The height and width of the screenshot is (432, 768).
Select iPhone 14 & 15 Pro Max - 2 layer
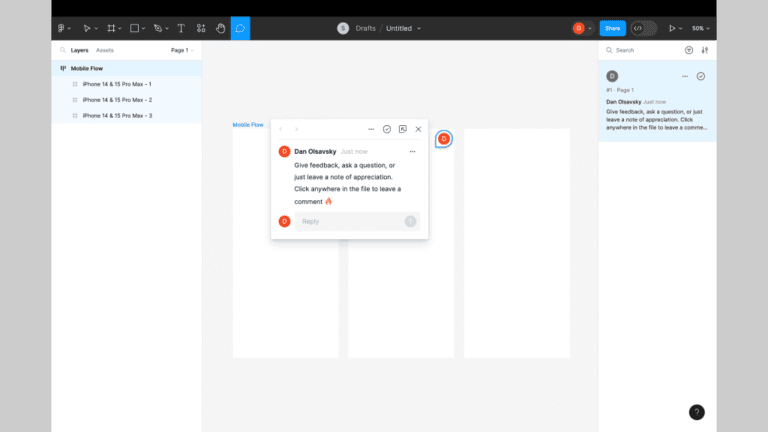pos(126,100)
